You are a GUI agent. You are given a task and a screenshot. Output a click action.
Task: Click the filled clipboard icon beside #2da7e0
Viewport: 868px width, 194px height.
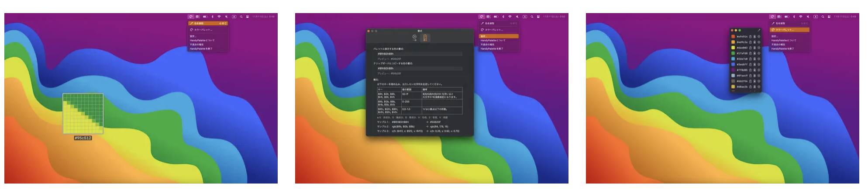tap(754, 59)
